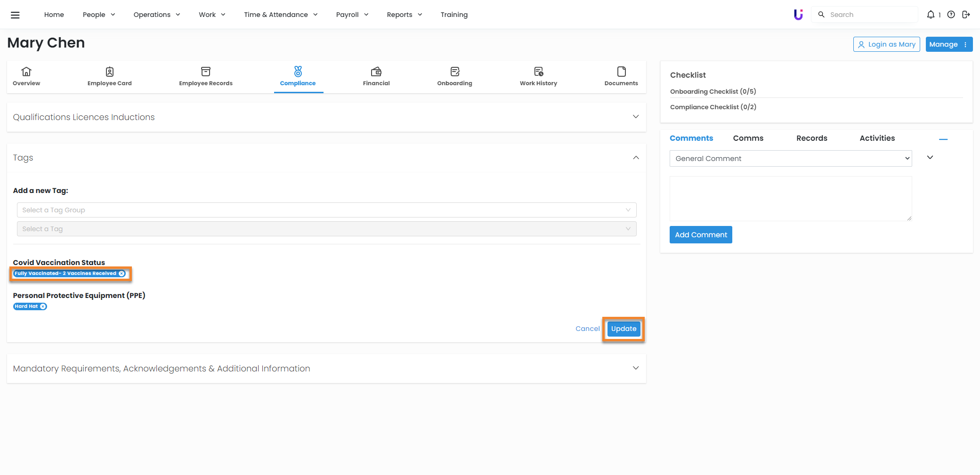Viewport: 980px width, 475px height.
Task: Collapse the Tags section
Action: 636,158
